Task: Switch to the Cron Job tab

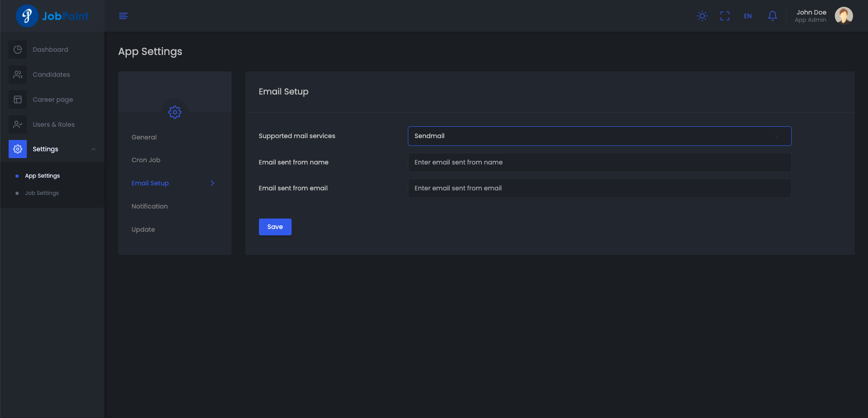Action: 146,160
